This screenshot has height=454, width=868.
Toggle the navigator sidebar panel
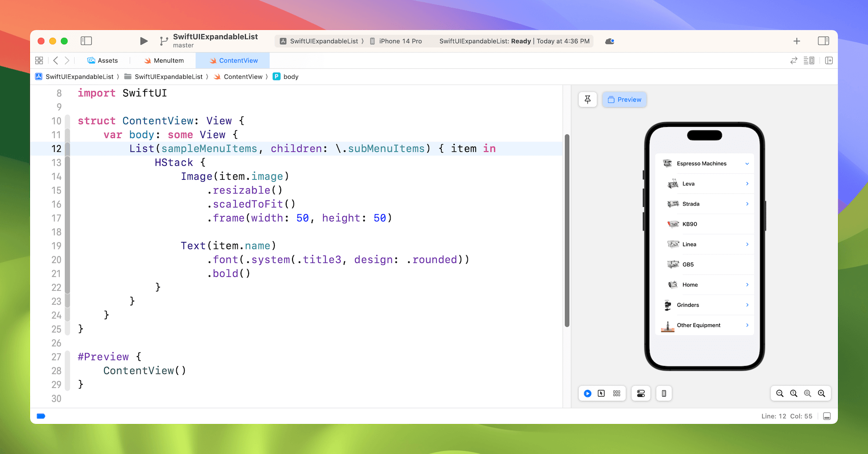(x=86, y=41)
